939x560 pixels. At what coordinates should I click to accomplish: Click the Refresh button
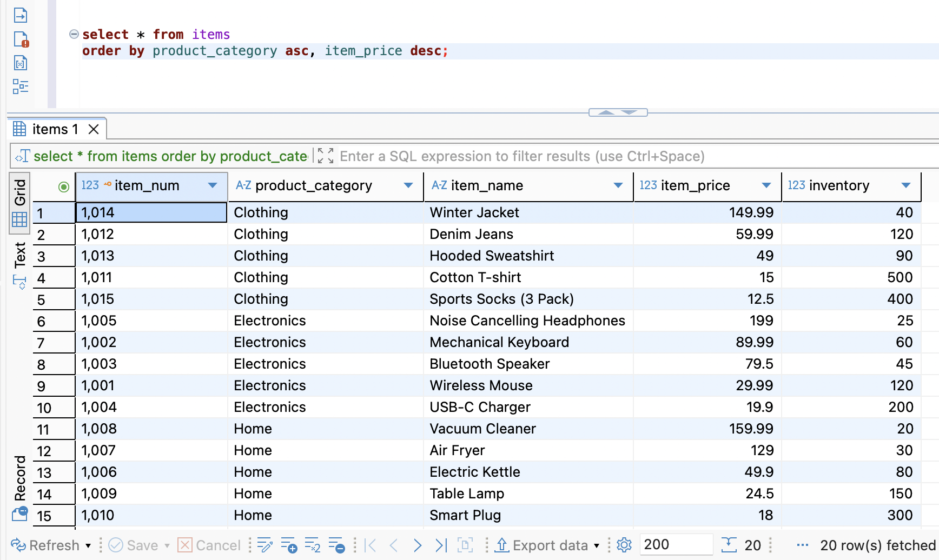point(46,545)
